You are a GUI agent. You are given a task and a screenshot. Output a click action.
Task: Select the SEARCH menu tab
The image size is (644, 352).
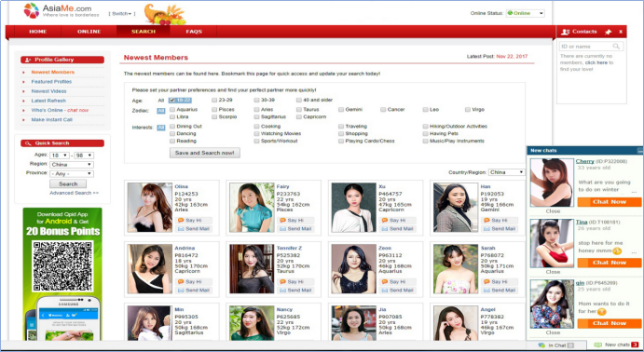[x=144, y=32]
